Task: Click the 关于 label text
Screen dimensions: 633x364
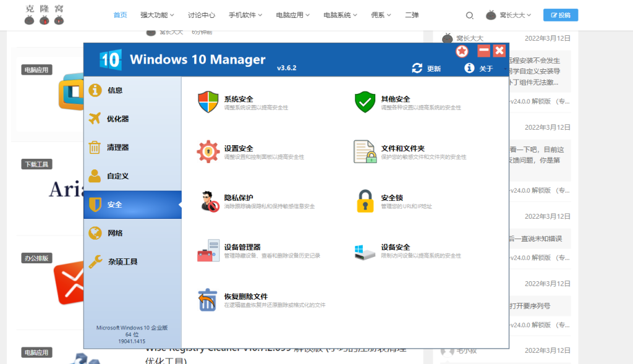Action: (486, 69)
